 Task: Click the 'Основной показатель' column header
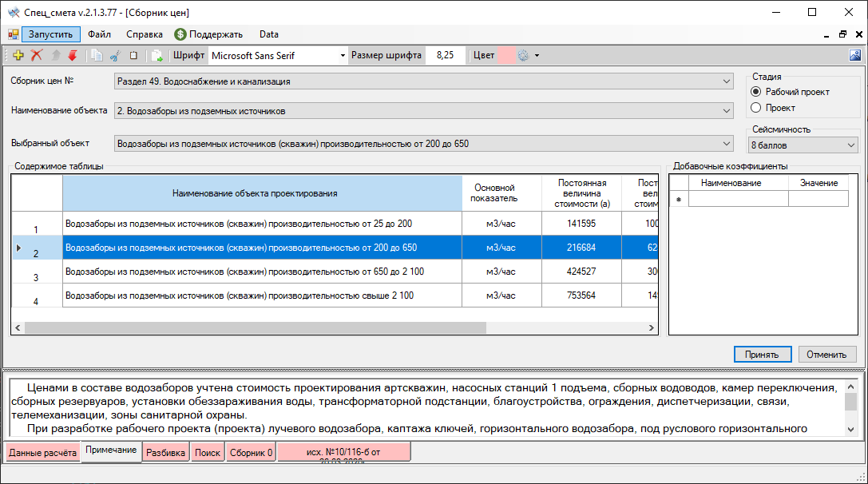502,193
